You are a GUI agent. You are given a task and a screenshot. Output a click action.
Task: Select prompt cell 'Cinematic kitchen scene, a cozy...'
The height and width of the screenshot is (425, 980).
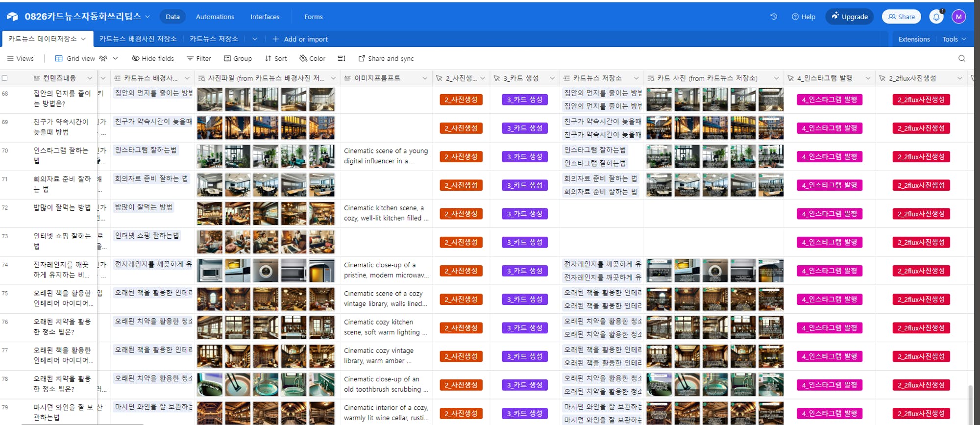(x=386, y=214)
